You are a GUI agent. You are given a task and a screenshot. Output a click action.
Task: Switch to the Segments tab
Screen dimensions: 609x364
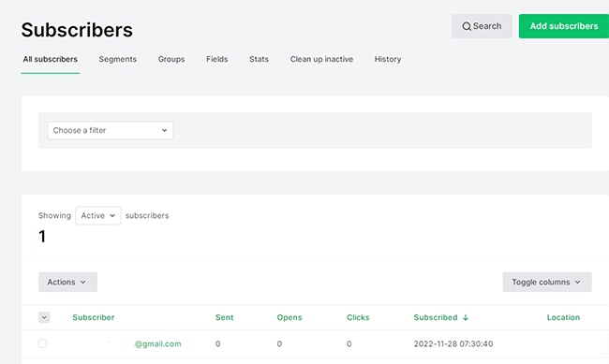point(118,59)
